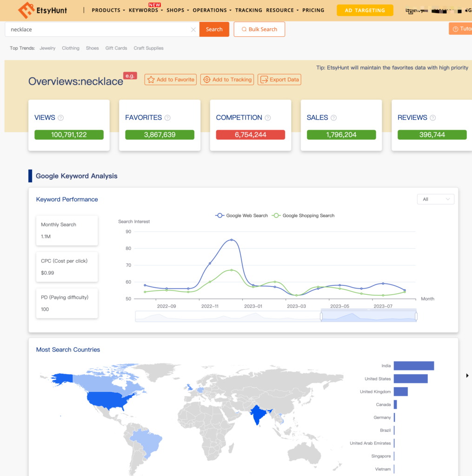Image resolution: width=472 pixels, height=476 pixels.
Task: Expand the PRODUCTS navigation menu
Action: point(108,10)
